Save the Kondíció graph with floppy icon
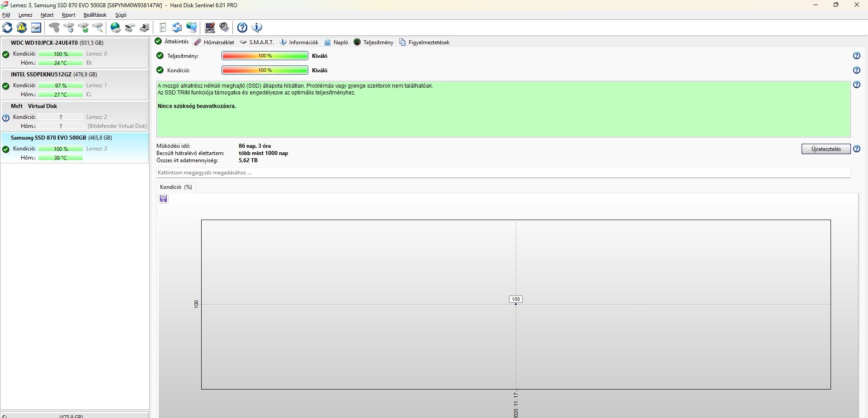The width and height of the screenshot is (868, 418). [164, 199]
